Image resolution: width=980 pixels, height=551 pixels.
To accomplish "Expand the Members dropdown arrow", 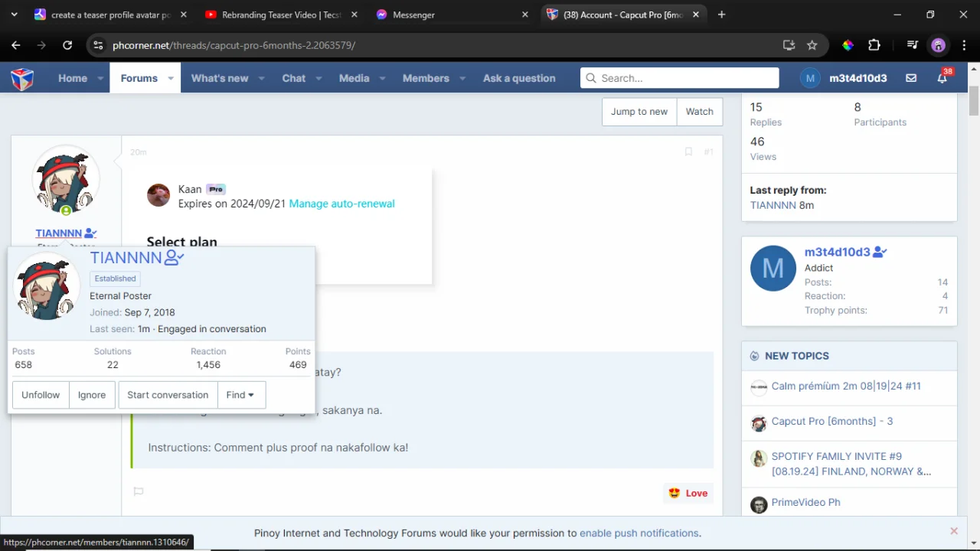I will pos(462,78).
